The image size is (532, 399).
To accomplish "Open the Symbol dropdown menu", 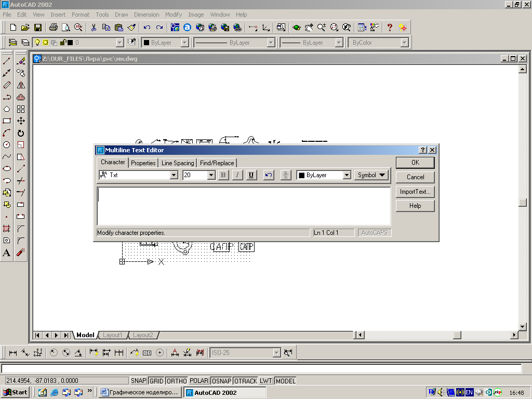I will pos(371,175).
